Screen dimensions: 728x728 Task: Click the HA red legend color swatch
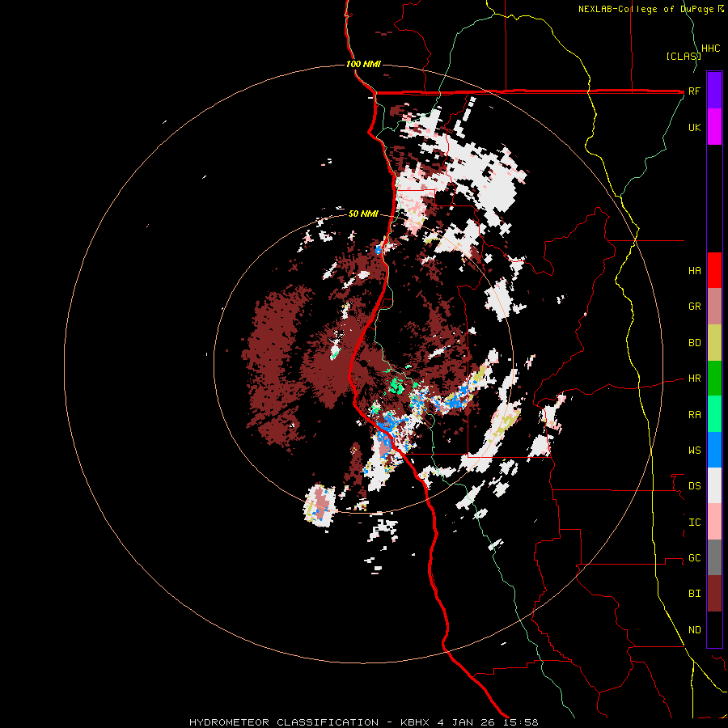[714, 270]
